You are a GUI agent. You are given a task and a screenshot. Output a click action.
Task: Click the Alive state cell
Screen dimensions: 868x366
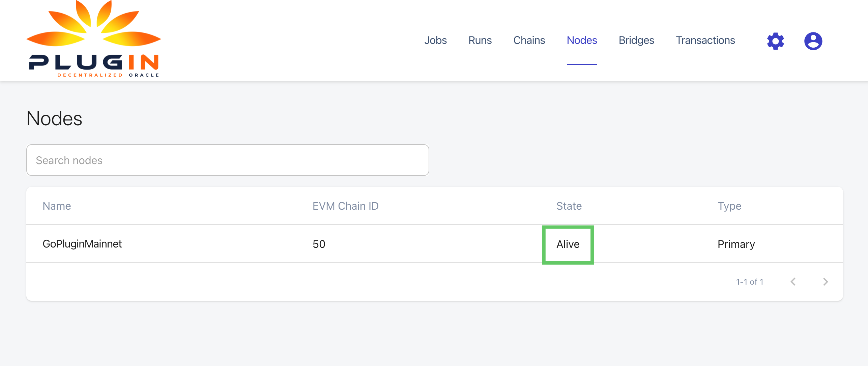(568, 244)
